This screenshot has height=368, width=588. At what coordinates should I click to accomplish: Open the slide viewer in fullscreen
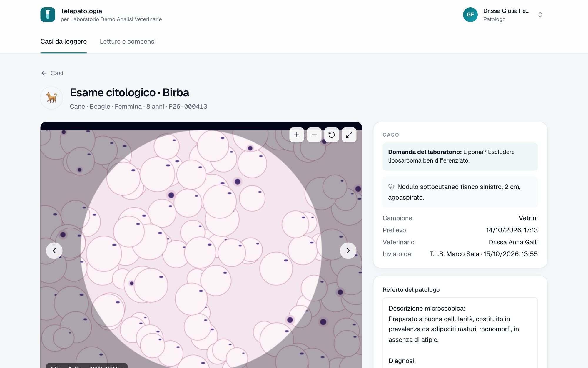point(349,135)
